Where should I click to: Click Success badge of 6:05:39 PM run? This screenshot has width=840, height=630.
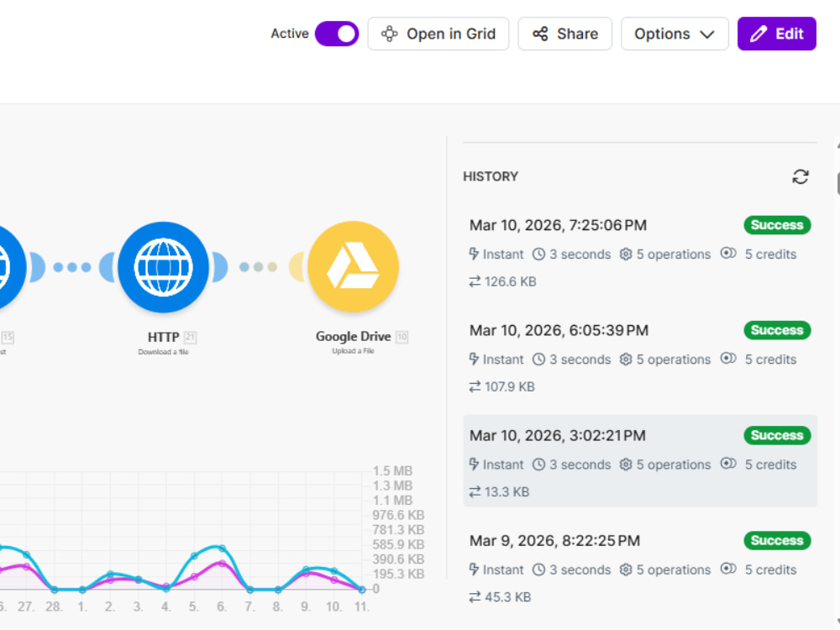[x=777, y=330]
